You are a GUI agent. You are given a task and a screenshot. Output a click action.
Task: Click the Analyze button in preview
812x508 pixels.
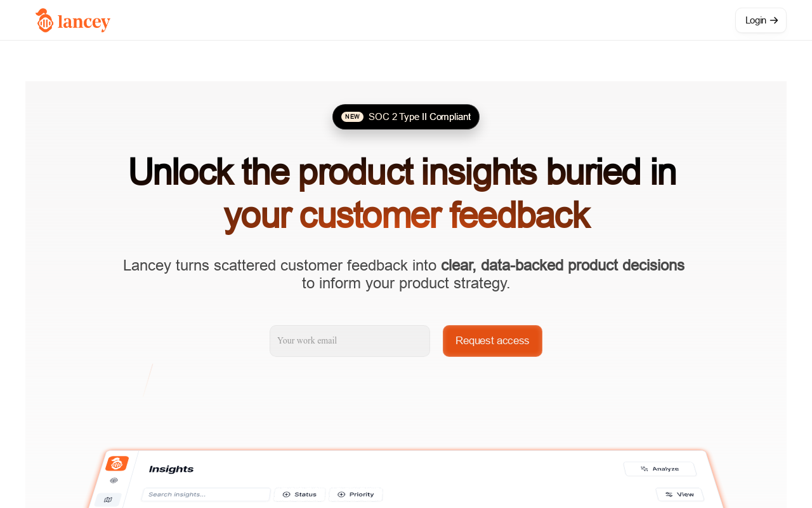click(x=660, y=469)
